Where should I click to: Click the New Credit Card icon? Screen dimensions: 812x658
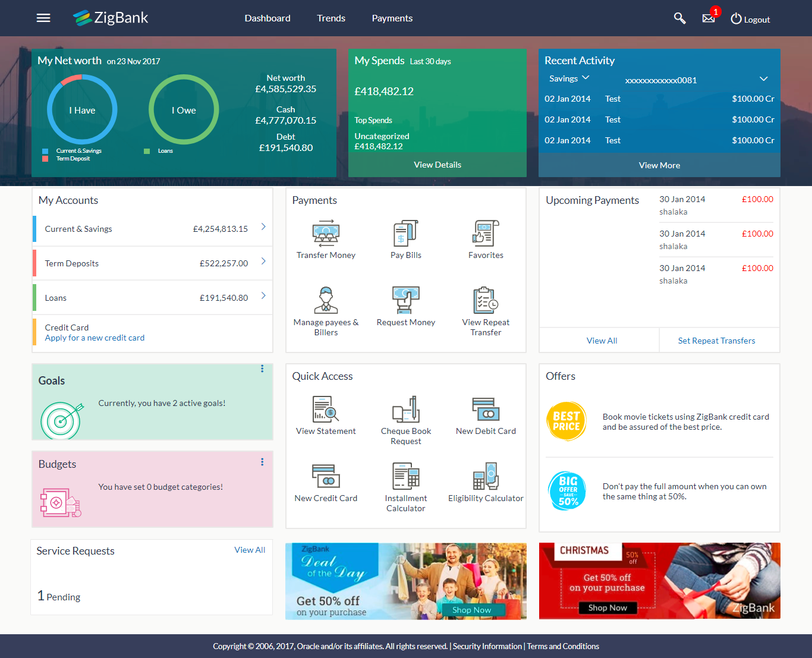[x=326, y=476]
